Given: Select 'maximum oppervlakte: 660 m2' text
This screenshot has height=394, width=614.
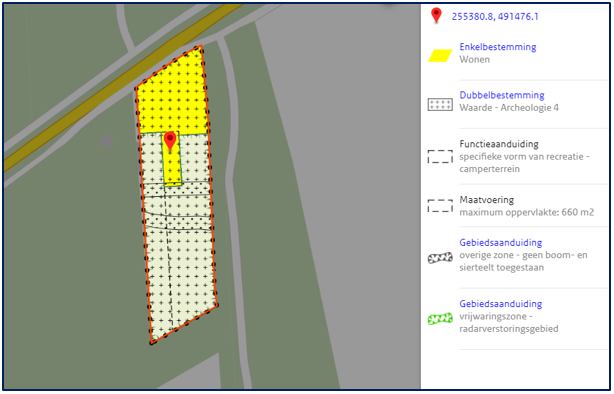Looking at the screenshot, I should tap(526, 212).
